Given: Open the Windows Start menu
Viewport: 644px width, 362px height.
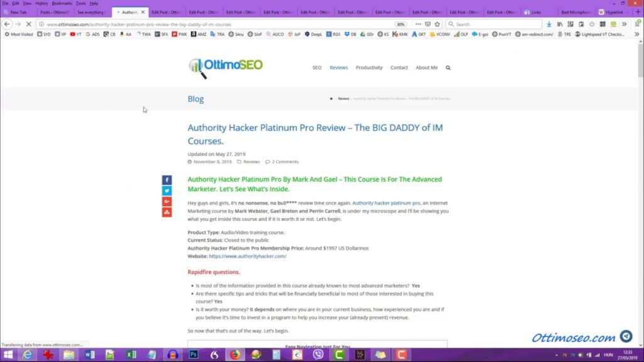Looking at the screenshot, I should (x=8, y=354).
